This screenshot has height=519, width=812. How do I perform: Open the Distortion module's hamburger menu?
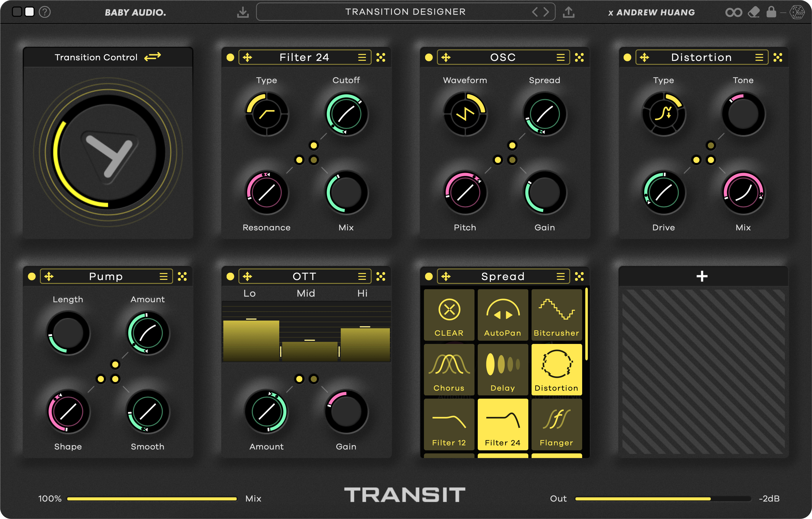tap(759, 57)
